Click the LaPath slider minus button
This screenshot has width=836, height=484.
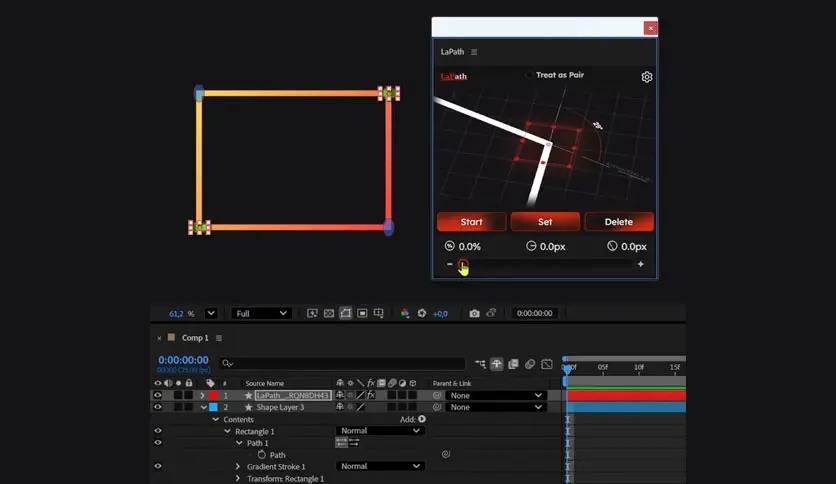[x=449, y=264]
